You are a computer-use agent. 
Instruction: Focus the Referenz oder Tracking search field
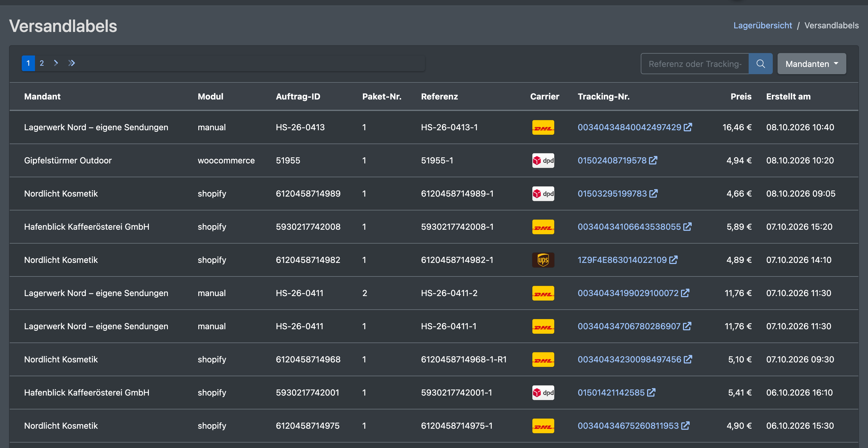[x=695, y=63]
